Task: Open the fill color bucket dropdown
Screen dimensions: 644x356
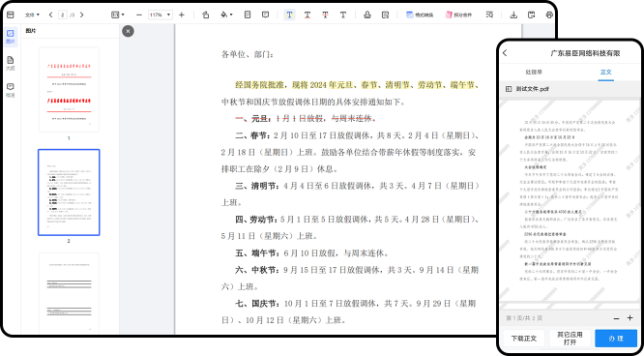Action: tap(226, 15)
